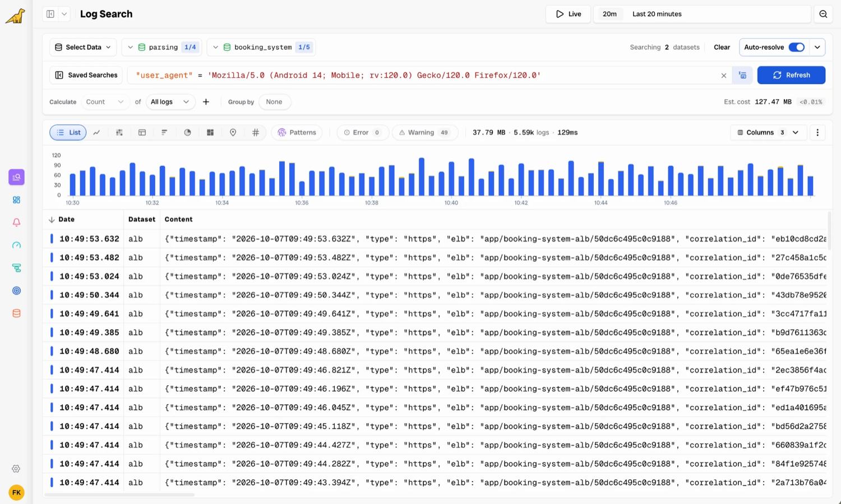Open the Count calculation dropdown
Image resolution: width=841 pixels, height=504 pixels.
point(105,102)
